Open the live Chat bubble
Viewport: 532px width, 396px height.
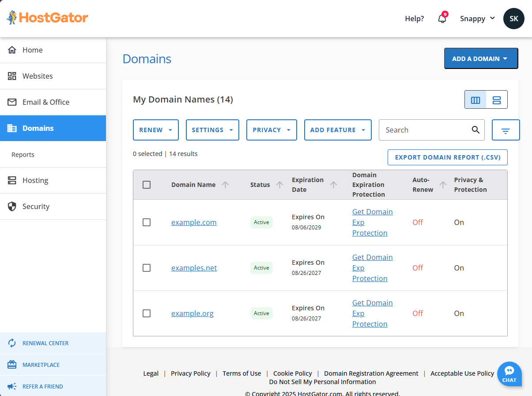tap(509, 373)
